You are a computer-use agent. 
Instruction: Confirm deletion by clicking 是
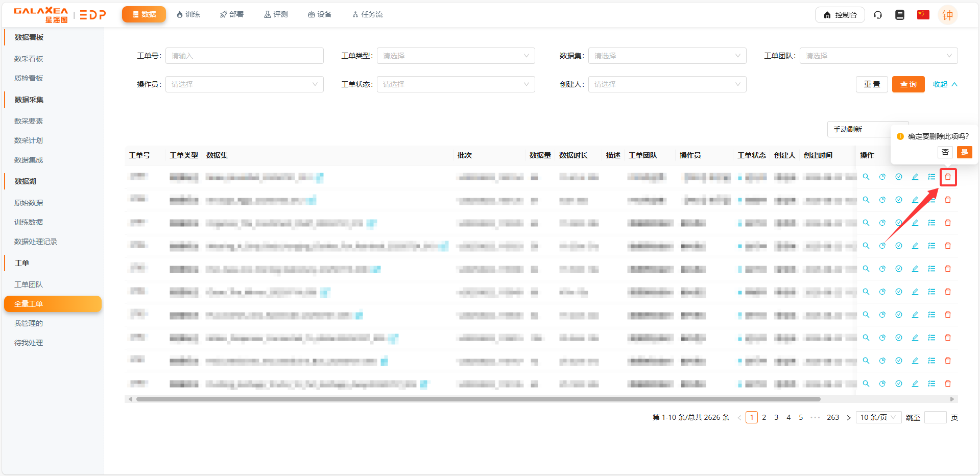point(964,152)
